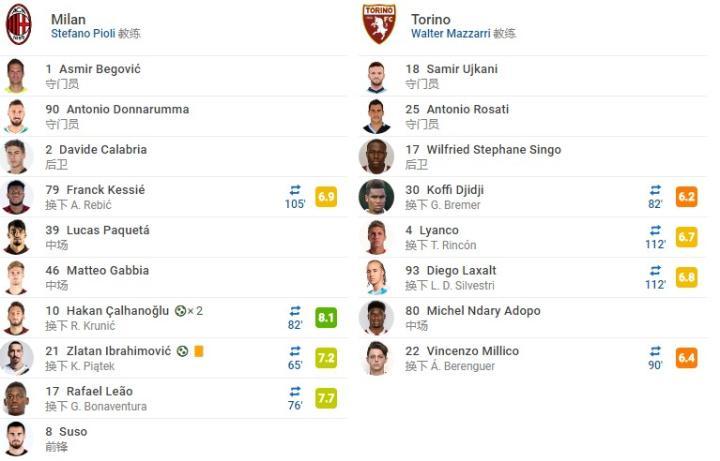The width and height of the screenshot is (720, 461).
Task: Click the goal ball icon next to Çalhanoğlu
Action: pyautogui.click(x=180, y=311)
